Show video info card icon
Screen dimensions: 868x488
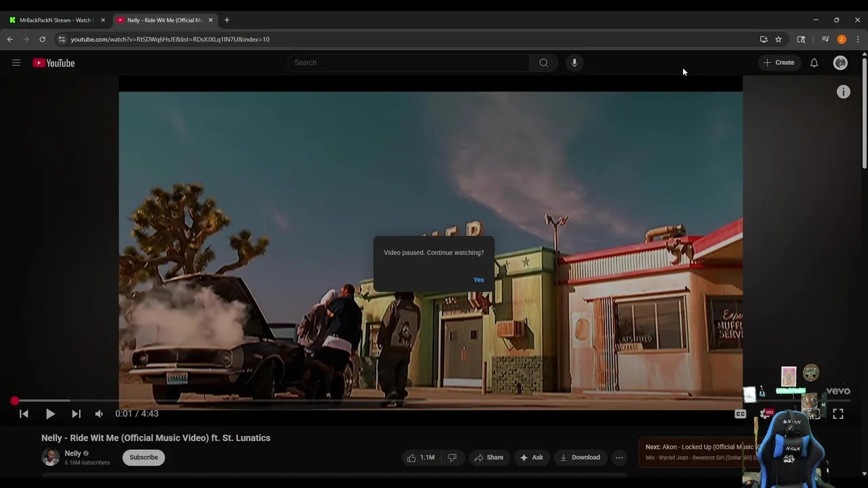[843, 91]
